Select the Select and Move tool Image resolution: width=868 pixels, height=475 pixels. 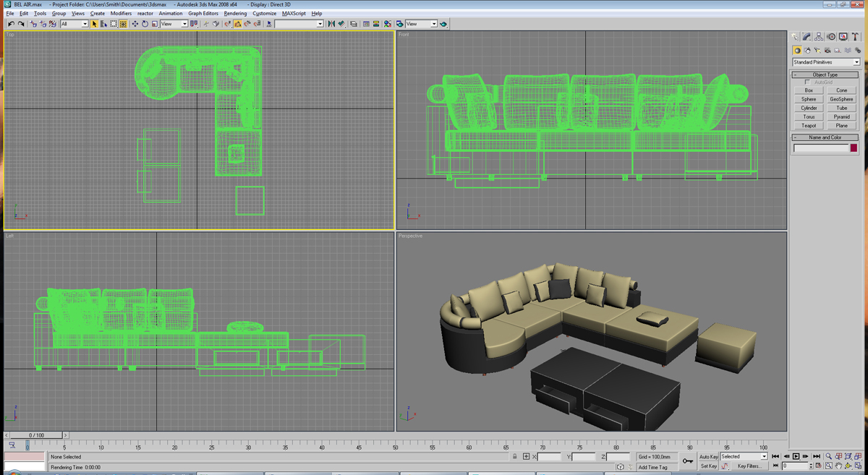135,24
